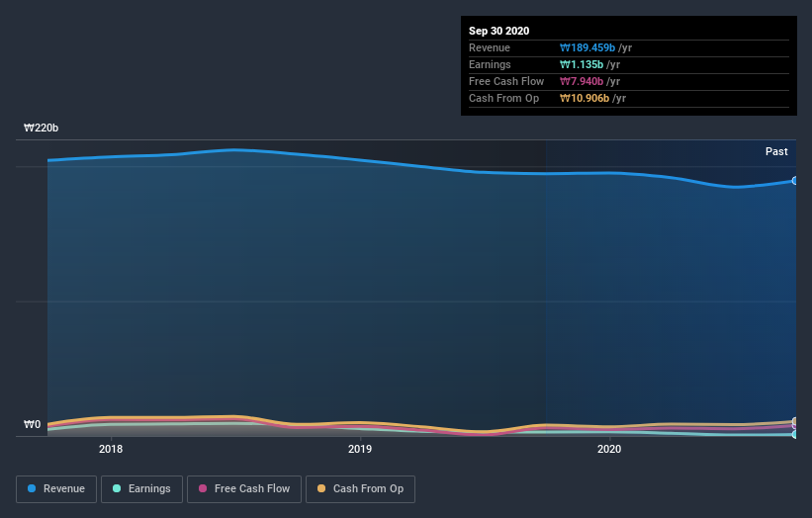This screenshot has height=518, width=812.
Task: Click the 2020 x-axis label
Action: pos(609,449)
